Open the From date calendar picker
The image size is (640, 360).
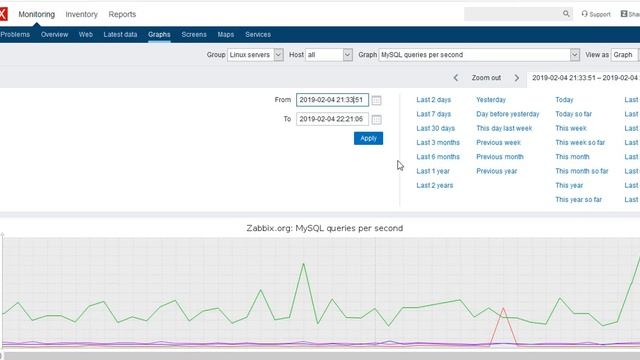[x=376, y=100]
